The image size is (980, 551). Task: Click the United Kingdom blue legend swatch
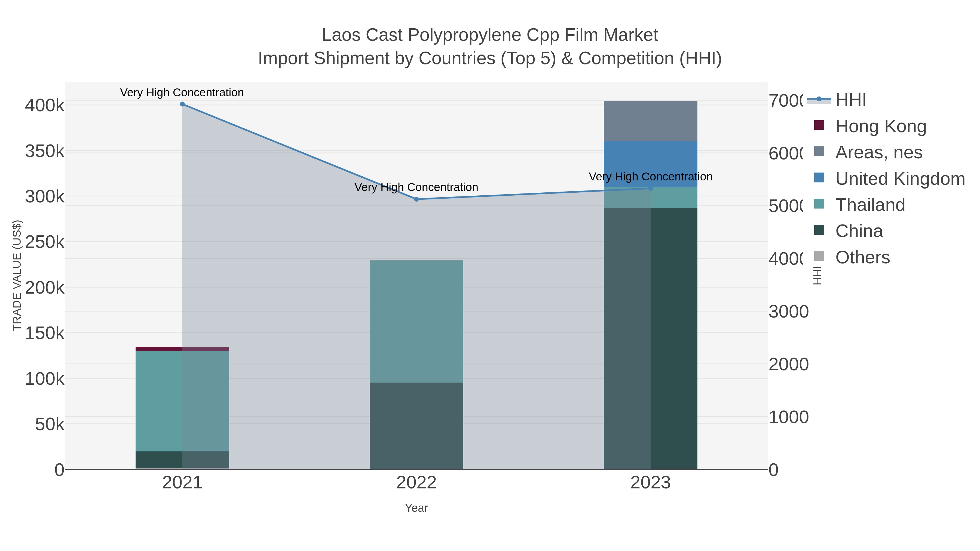(x=819, y=178)
